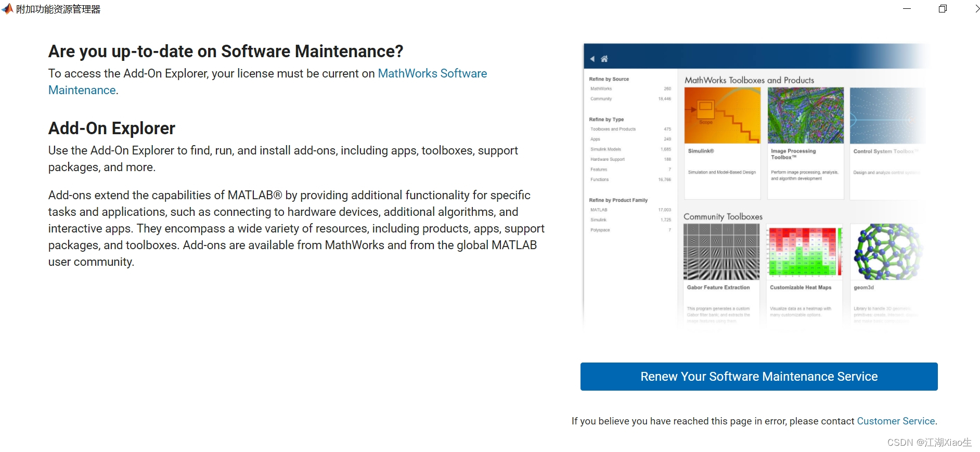Select the Image Processing Toolbox thumbnail
The width and height of the screenshot is (980, 452).
(805, 115)
